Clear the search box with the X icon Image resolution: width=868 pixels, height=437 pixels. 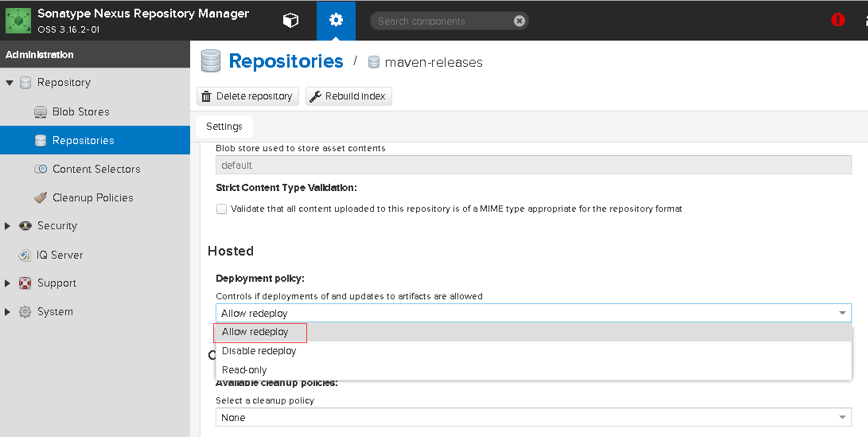(x=520, y=21)
